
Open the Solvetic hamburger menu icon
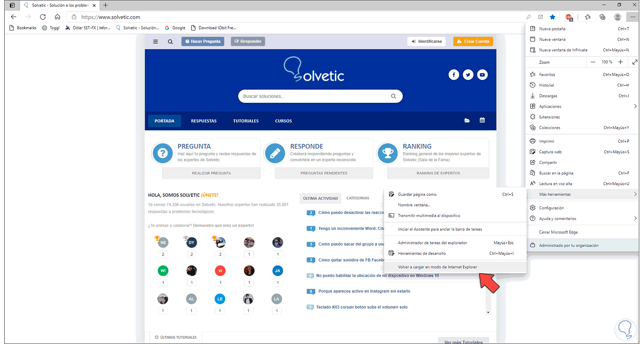coord(155,42)
